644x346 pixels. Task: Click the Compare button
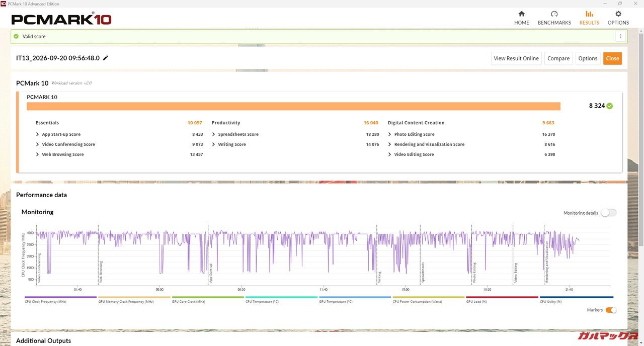pos(558,58)
